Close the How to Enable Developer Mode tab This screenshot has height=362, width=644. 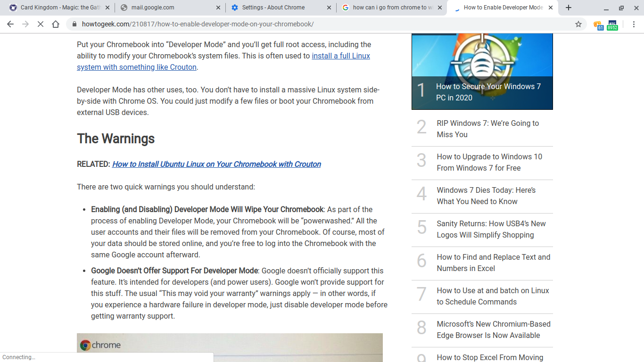click(x=551, y=8)
